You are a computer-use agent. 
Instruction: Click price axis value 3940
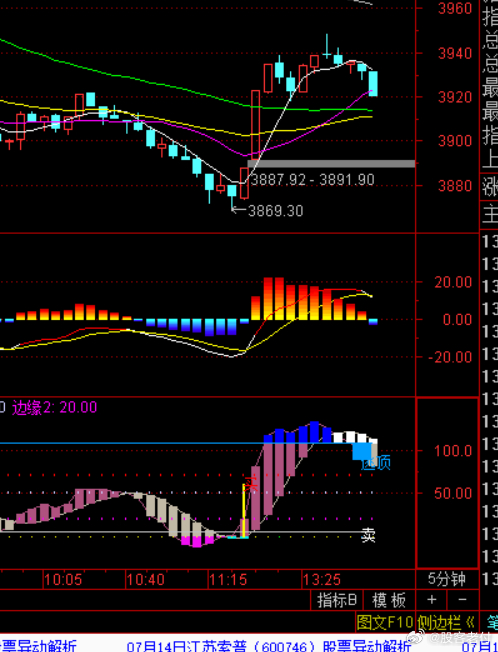tap(455, 53)
